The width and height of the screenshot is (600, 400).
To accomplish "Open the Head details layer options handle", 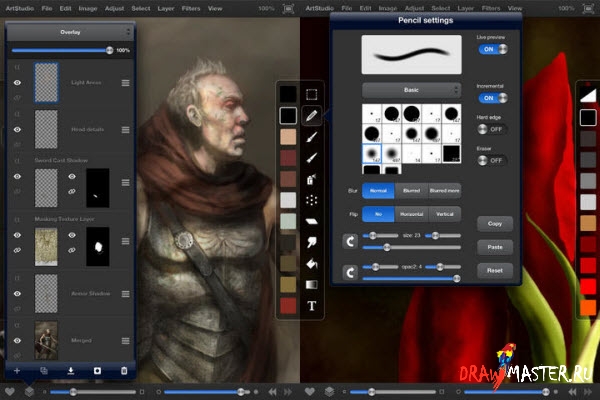I will pyautogui.click(x=125, y=130).
